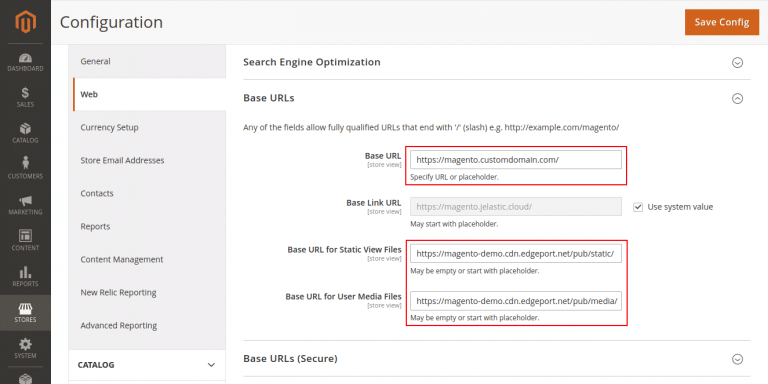The height and width of the screenshot is (384, 768).
Task: Open the Content Management tab
Action: [147, 260]
